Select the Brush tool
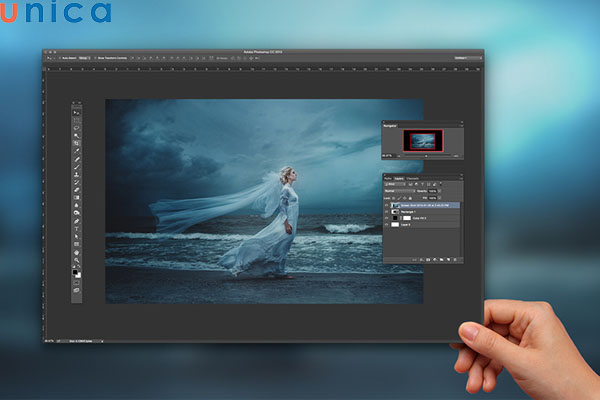The height and width of the screenshot is (400, 600). coord(77,167)
